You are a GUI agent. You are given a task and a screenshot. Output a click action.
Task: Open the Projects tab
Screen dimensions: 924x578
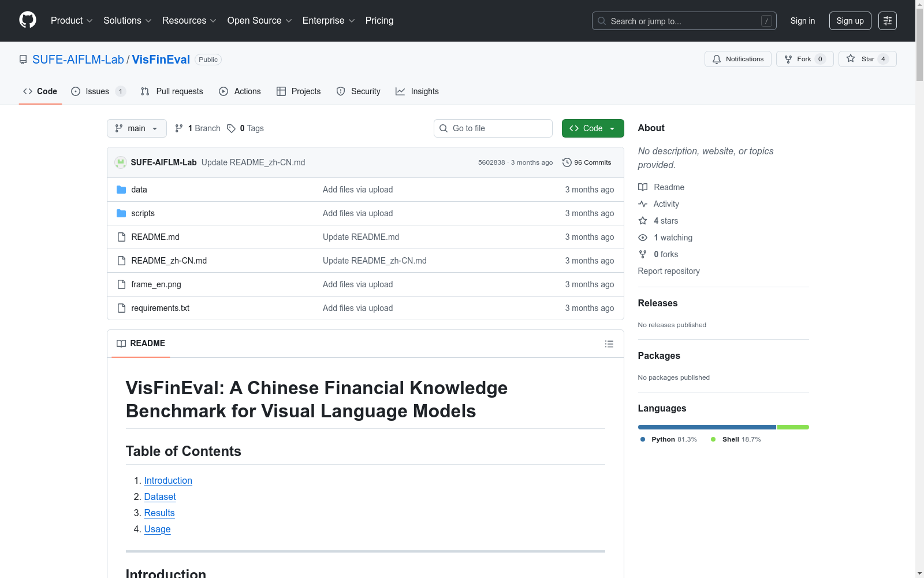(299, 91)
